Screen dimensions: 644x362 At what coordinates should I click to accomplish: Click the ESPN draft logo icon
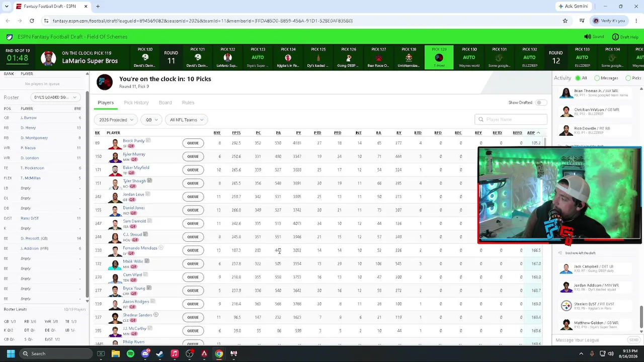tap(10, 37)
